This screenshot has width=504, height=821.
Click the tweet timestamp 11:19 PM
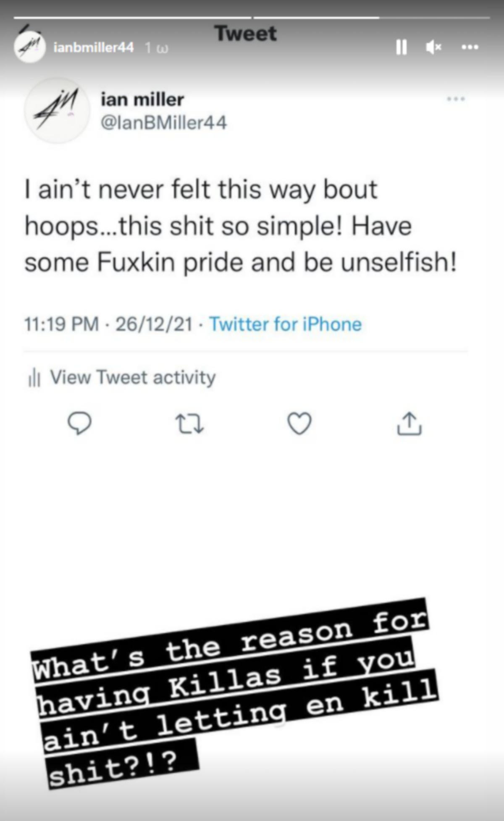click(x=61, y=324)
